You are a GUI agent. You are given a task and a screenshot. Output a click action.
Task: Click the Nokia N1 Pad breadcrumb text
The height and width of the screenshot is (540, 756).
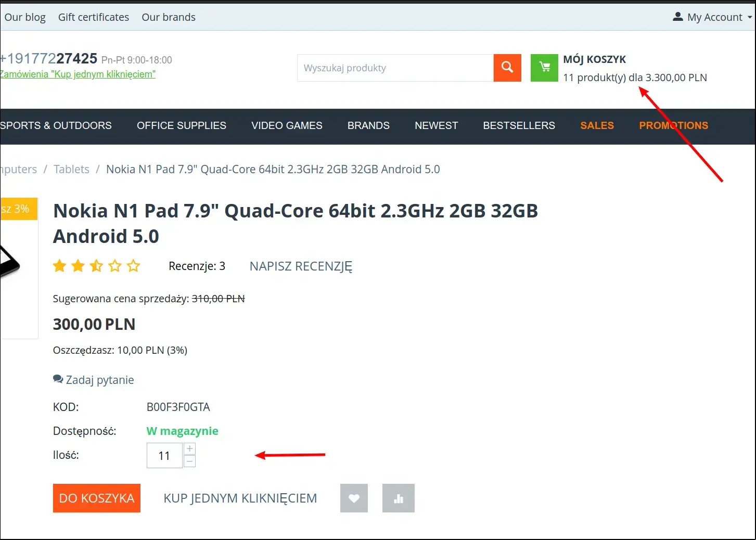273,169
